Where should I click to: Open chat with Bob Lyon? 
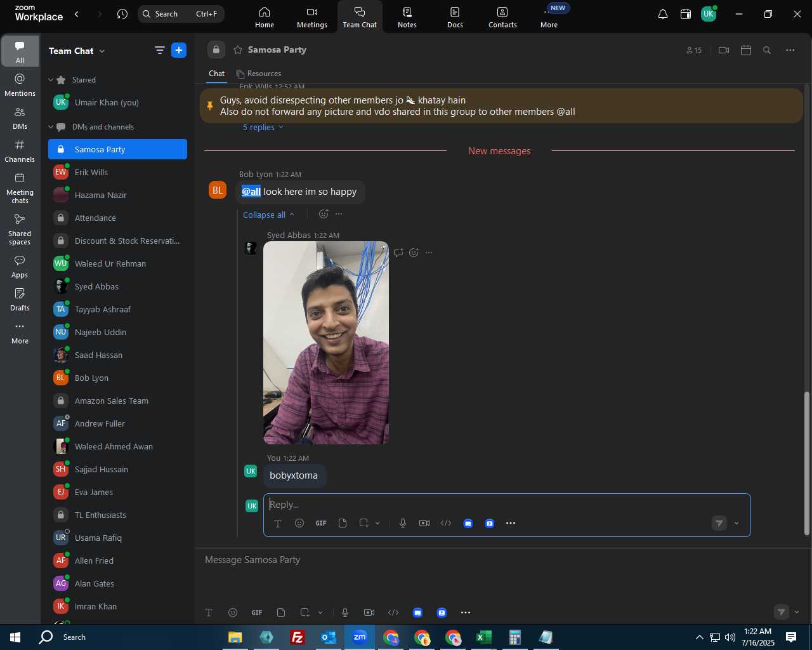click(118, 378)
